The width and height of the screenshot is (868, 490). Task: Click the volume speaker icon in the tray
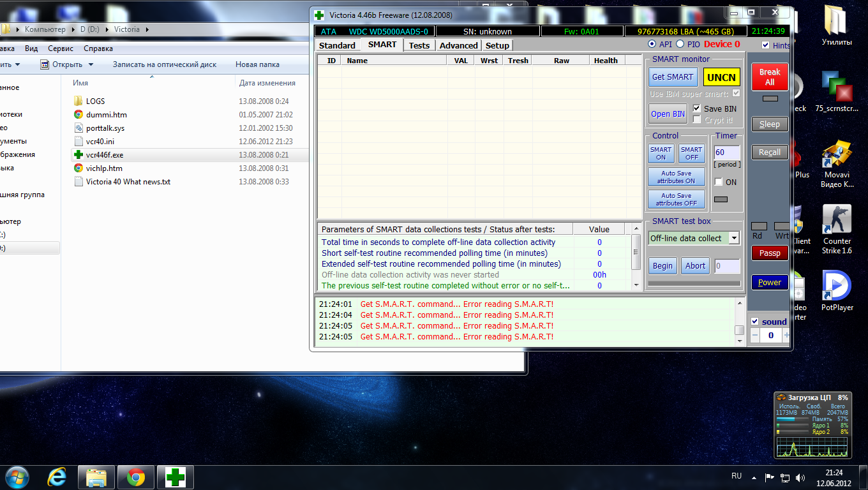pyautogui.click(x=800, y=477)
